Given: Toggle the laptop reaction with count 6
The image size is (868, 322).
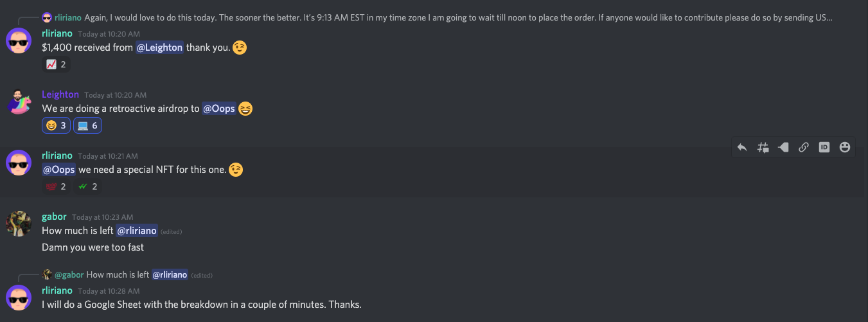Looking at the screenshot, I should coord(87,125).
